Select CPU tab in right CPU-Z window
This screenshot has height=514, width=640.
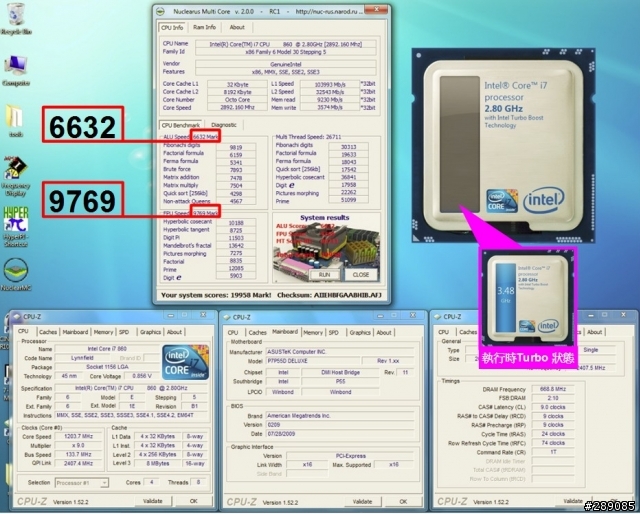(x=444, y=332)
